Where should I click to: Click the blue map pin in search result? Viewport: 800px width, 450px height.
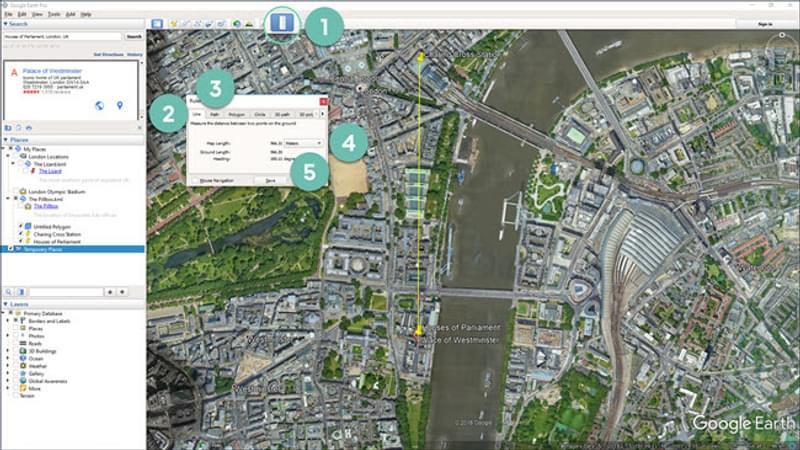120,105
